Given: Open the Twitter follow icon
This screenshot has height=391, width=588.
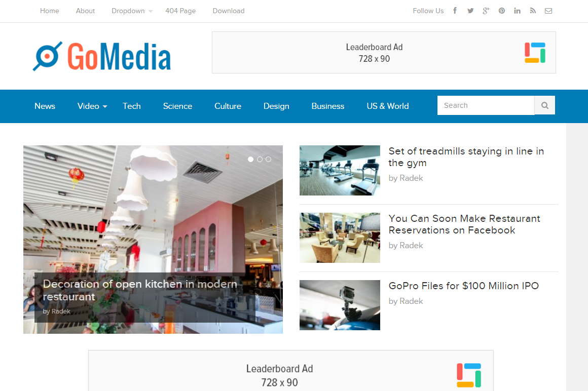Looking at the screenshot, I should [470, 11].
